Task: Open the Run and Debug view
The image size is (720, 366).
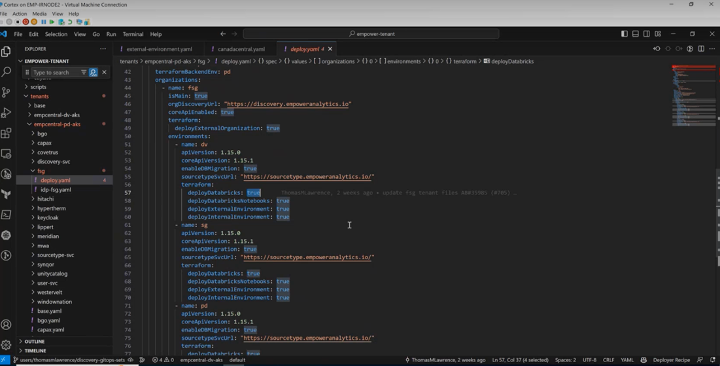Action: [6, 113]
